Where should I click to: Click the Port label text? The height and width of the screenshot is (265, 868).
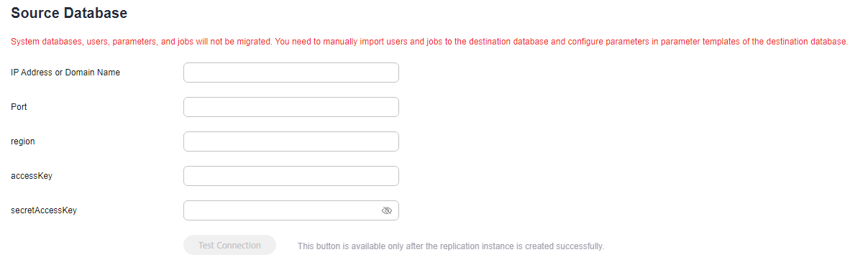pyautogui.click(x=19, y=107)
